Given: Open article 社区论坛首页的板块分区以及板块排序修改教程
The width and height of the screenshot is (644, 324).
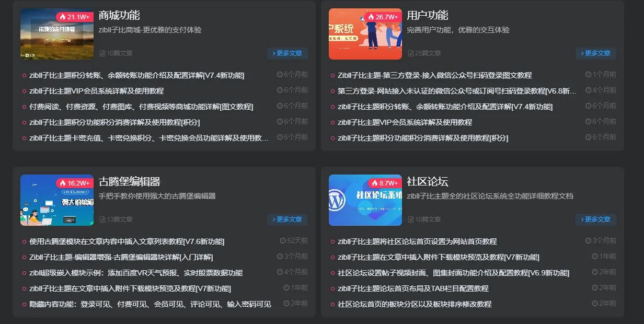Looking at the screenshot, I should (415, 304).
